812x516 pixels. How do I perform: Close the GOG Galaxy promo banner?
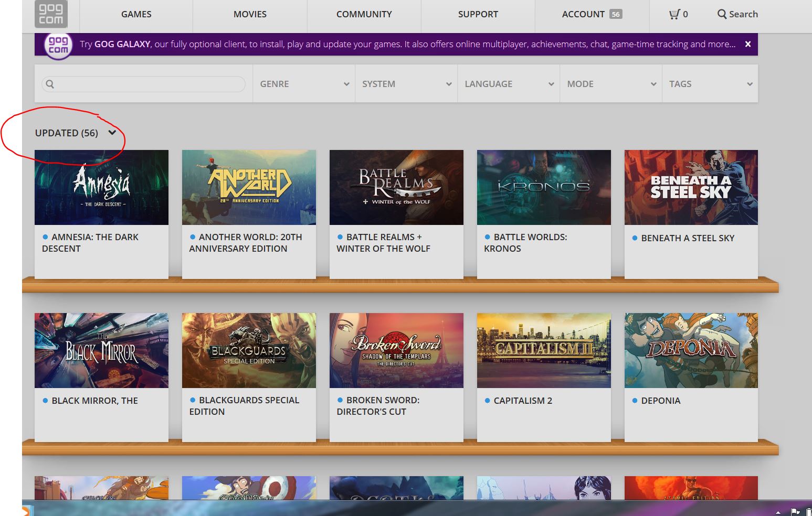point(748,44)
